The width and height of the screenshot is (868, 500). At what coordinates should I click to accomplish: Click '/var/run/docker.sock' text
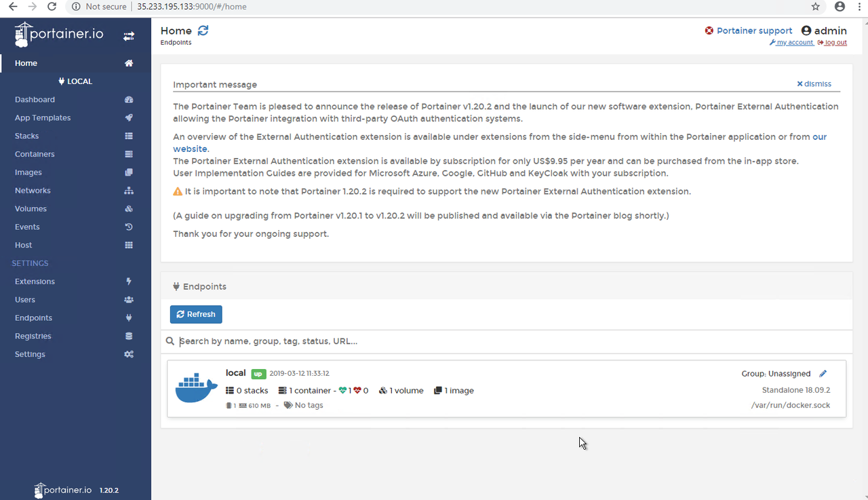(791, 406)
